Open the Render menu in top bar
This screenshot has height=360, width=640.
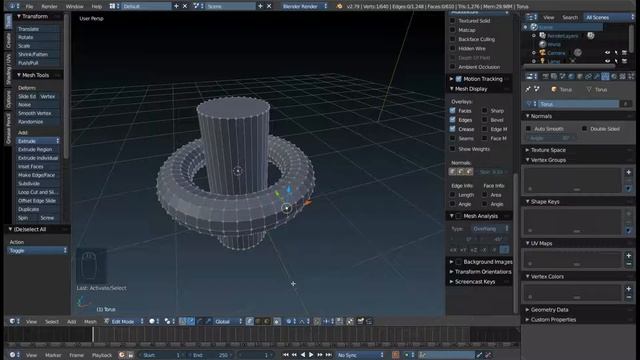click(x=49, y=7)
